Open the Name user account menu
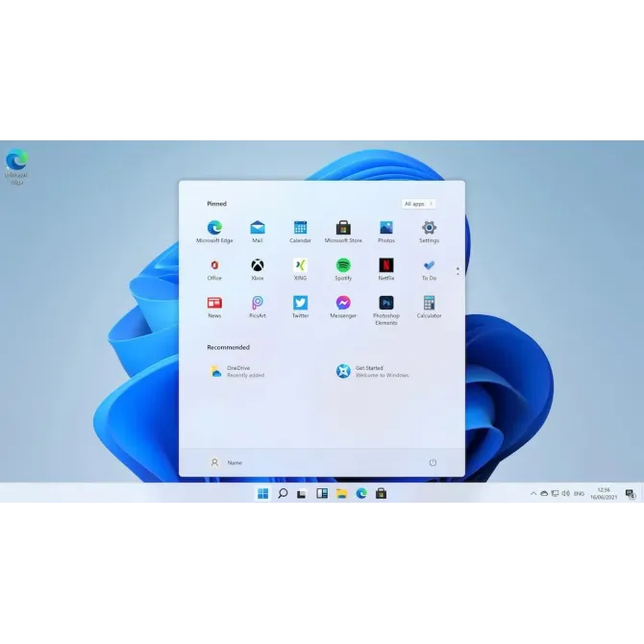The image size is (644, 644). pos(226,462)
